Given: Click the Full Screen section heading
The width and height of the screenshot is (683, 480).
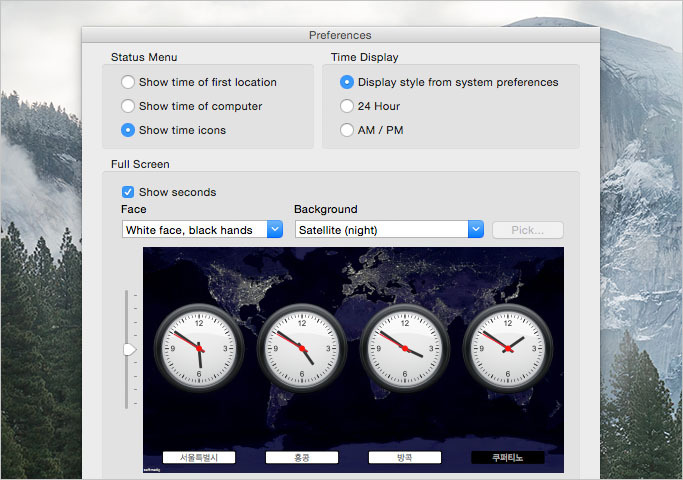Looking at the screenshot, I should 140,164.
